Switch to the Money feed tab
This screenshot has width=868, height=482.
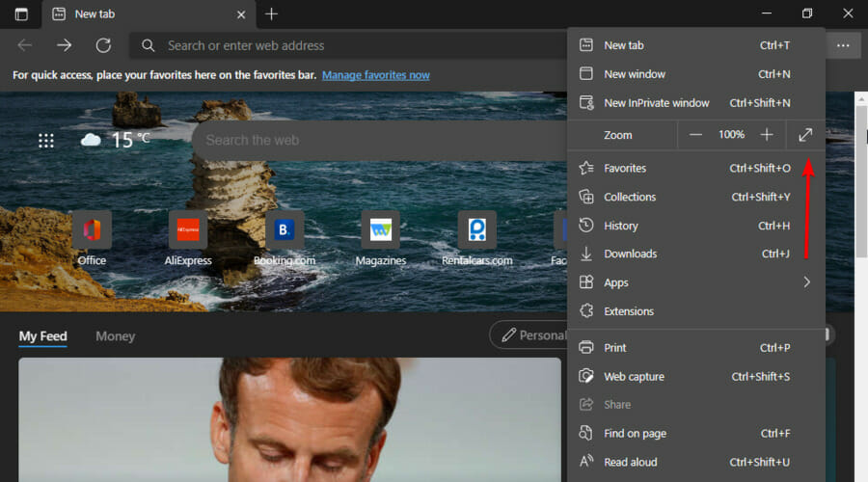coord(115,336)
